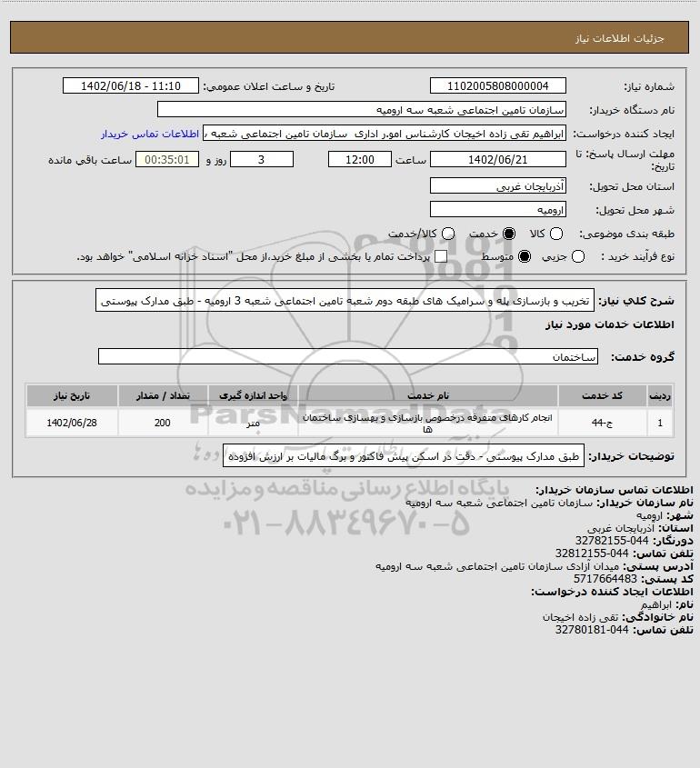The width and height of the screenshot is (700, 768).
Task: Click the جزئیات اطلاعات نیاز page header
Action: [x=619, y=38]
